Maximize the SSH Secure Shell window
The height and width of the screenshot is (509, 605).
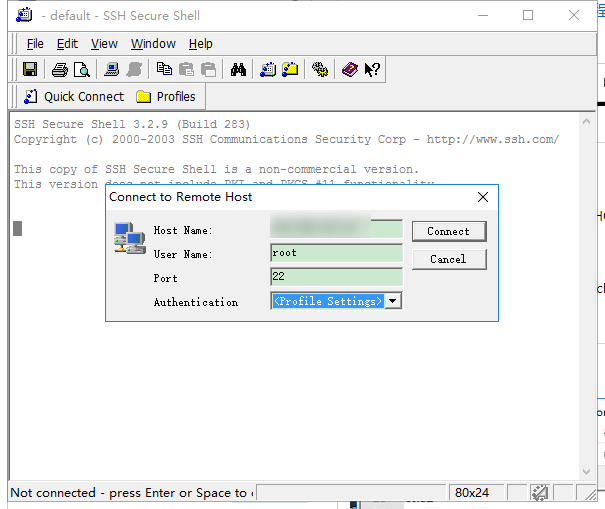click(x=528, y=15)
